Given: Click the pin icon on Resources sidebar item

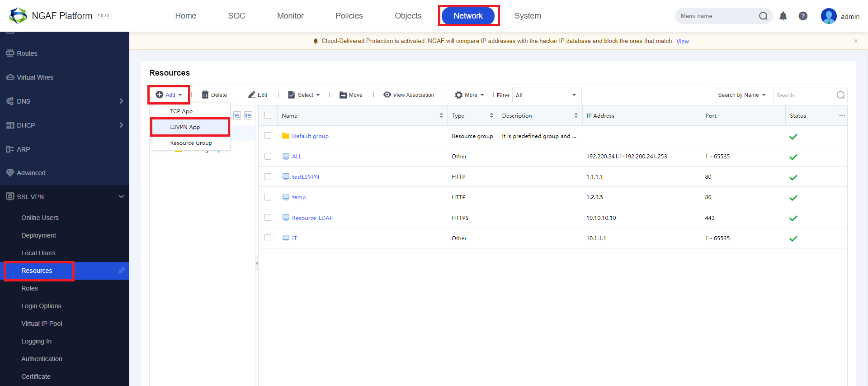Looking at the screenshot, I should click(121, 271).
